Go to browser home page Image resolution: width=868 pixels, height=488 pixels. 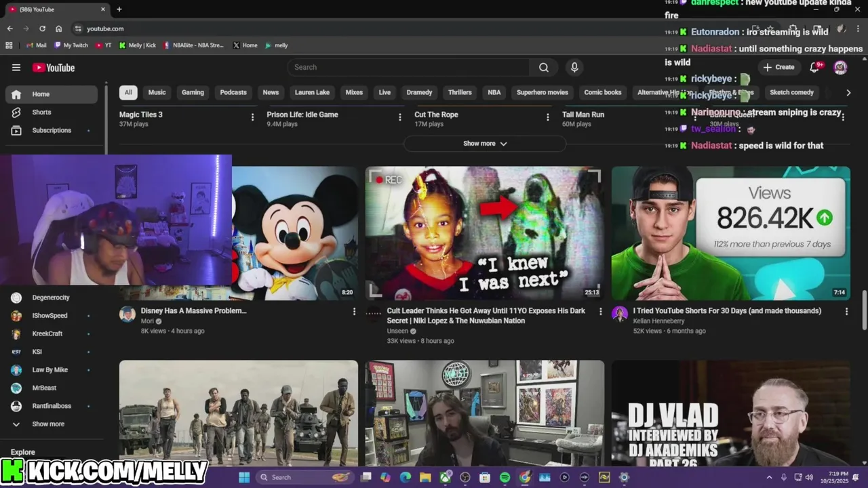click(x=59, y=28)
